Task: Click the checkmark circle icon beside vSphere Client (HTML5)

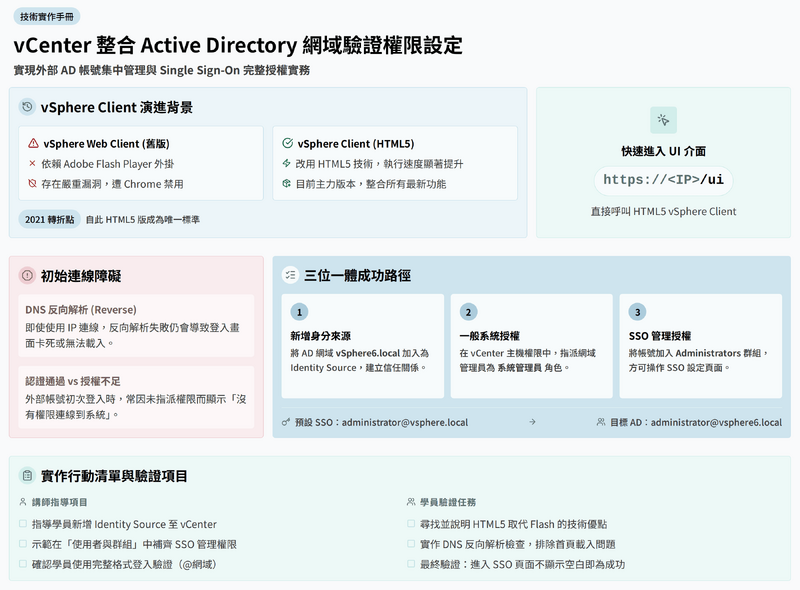Action: coord(288,143)
